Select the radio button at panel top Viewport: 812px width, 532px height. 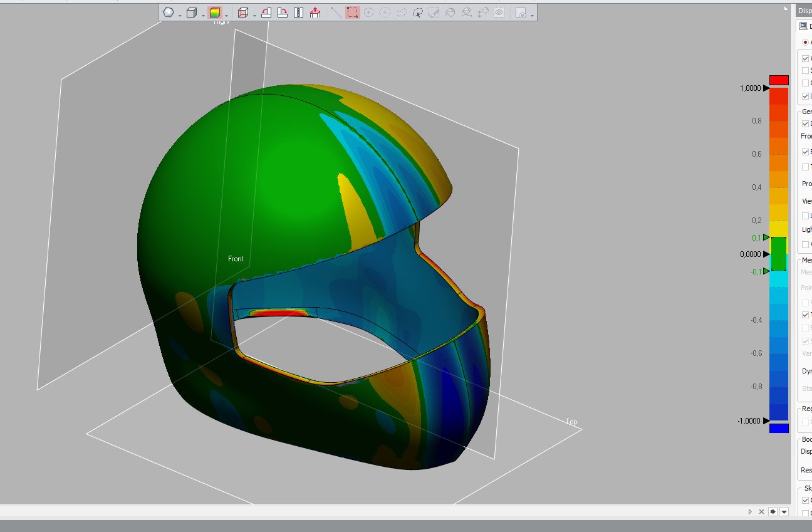806,42
